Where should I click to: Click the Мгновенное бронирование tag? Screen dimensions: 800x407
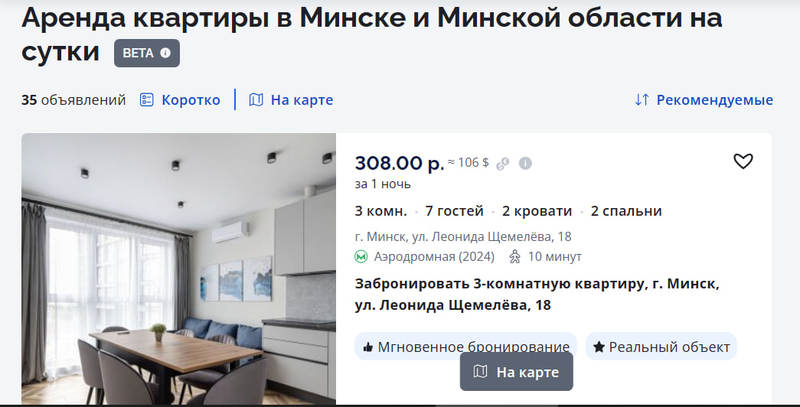(x=466, y=347)
